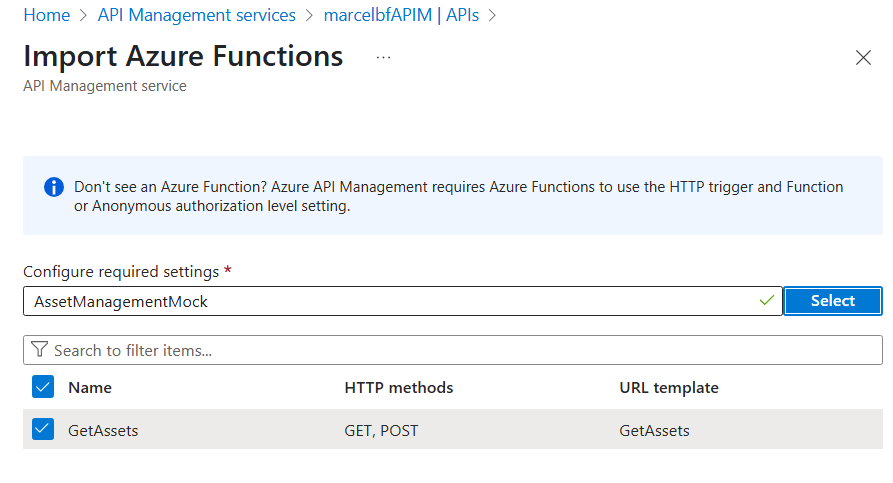
Task: Click the GetAssets URL template cell
Action: click(x=654, y=431)
